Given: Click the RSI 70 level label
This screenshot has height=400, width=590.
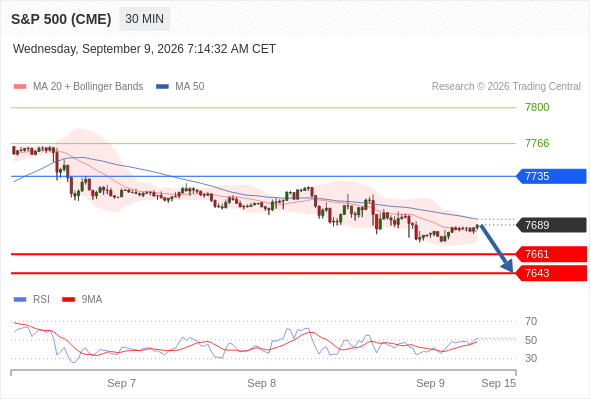Looking at the screenshot, I should point(531,321).
